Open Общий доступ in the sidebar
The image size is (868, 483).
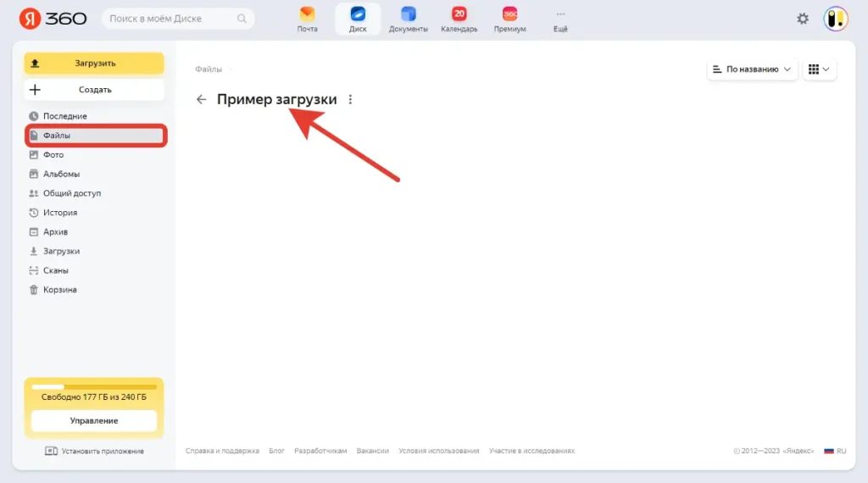[71, 193]
